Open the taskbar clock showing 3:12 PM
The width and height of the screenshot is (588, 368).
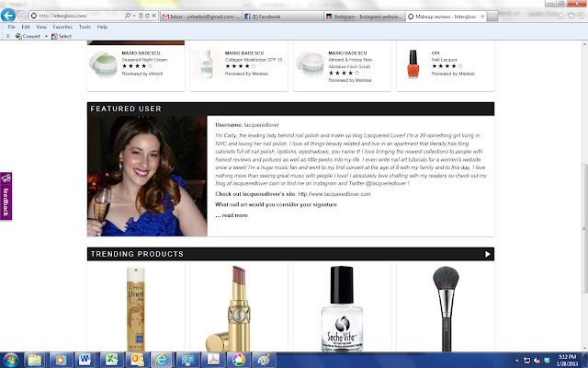click(568, 360)
